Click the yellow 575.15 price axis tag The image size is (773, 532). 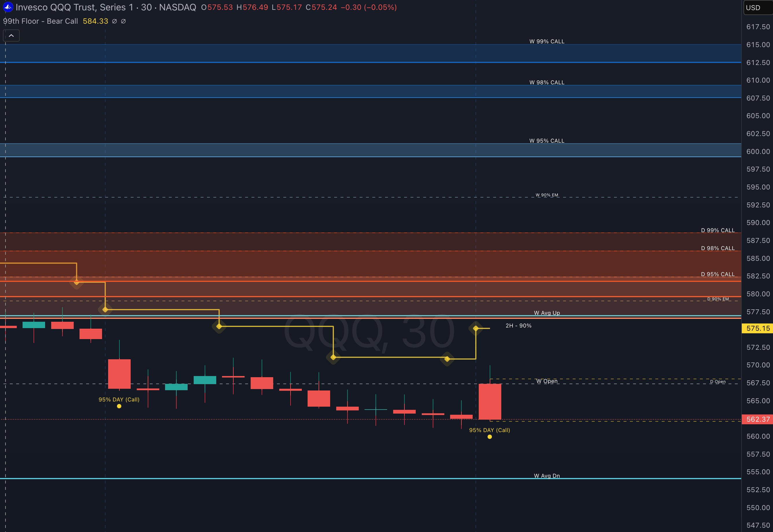coord(757,328)
